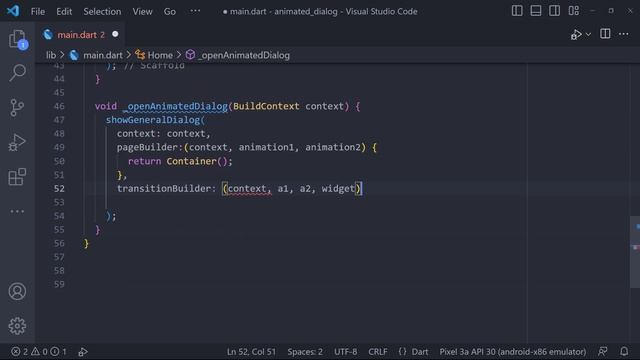Split the editor to the right
The image size is (640, 360).
coord(605,34)
